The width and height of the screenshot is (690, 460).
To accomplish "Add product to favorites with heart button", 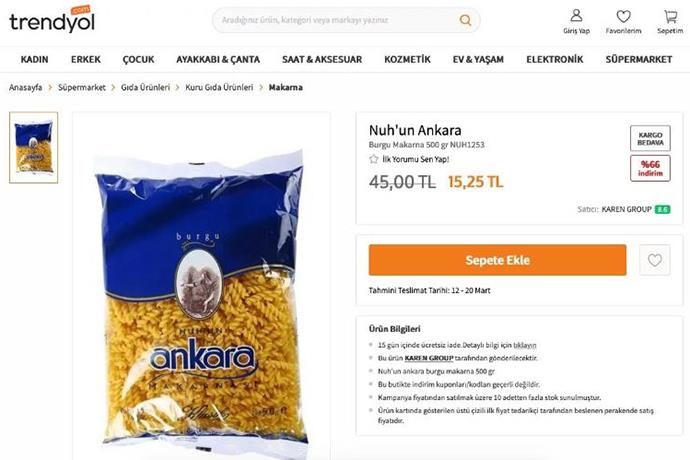I will coord(654,260).
